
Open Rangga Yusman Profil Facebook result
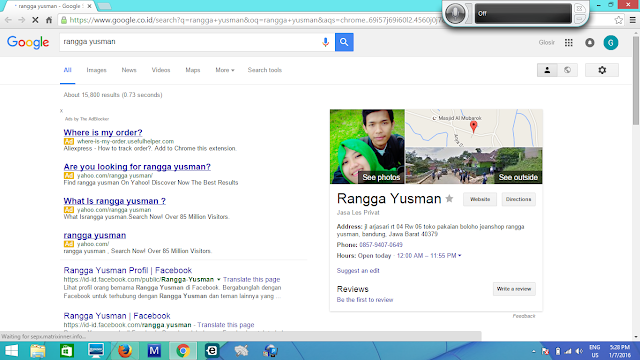[x=128, y=270]
